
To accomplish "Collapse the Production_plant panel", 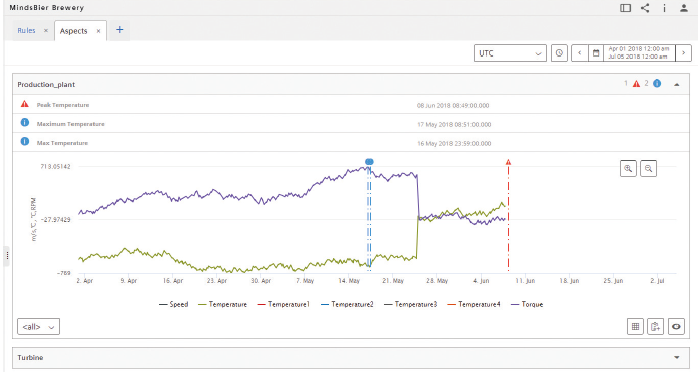I will click(677, 84).
